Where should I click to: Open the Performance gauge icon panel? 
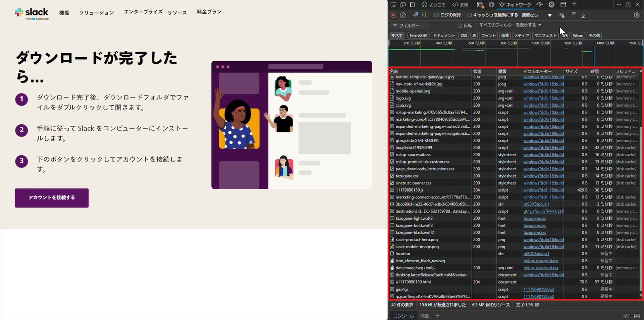540,5
